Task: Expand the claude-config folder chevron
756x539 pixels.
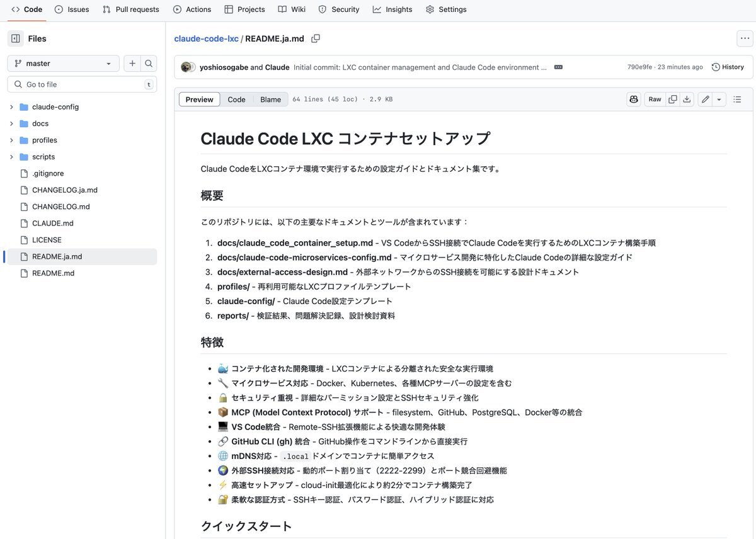Action: pos(11,107)
